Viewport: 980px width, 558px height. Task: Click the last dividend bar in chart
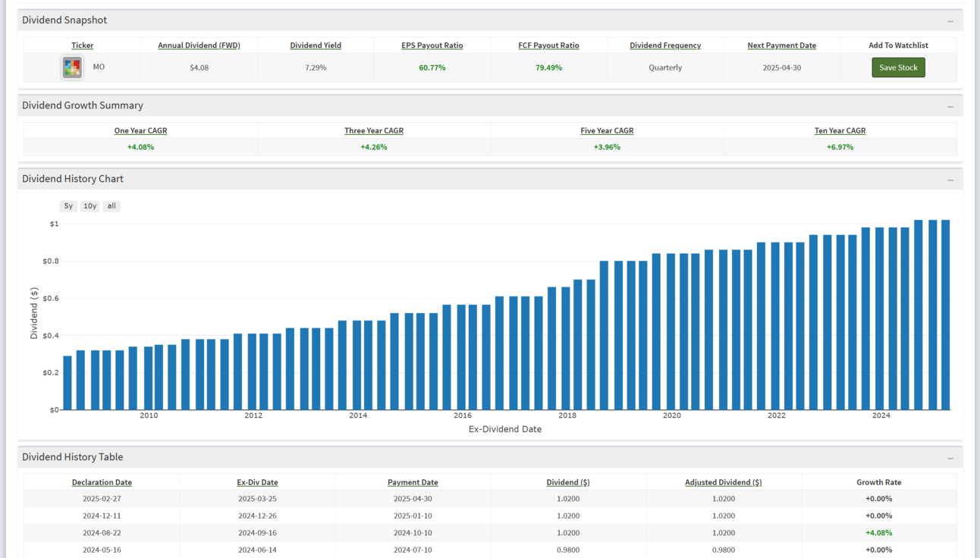(x=945, y=315)
